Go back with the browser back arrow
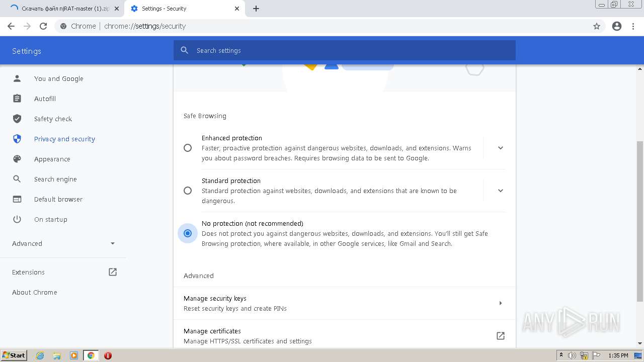 coord(11,26)
